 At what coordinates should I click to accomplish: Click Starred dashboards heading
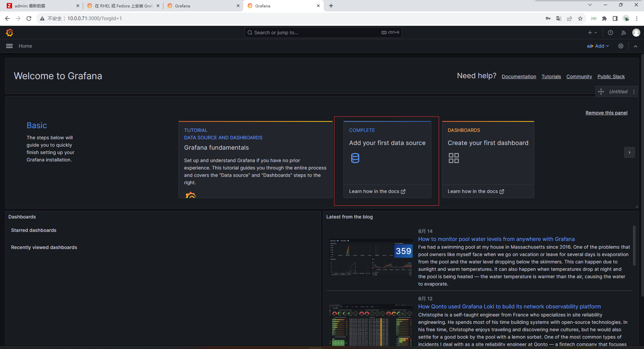coord(34,230)
